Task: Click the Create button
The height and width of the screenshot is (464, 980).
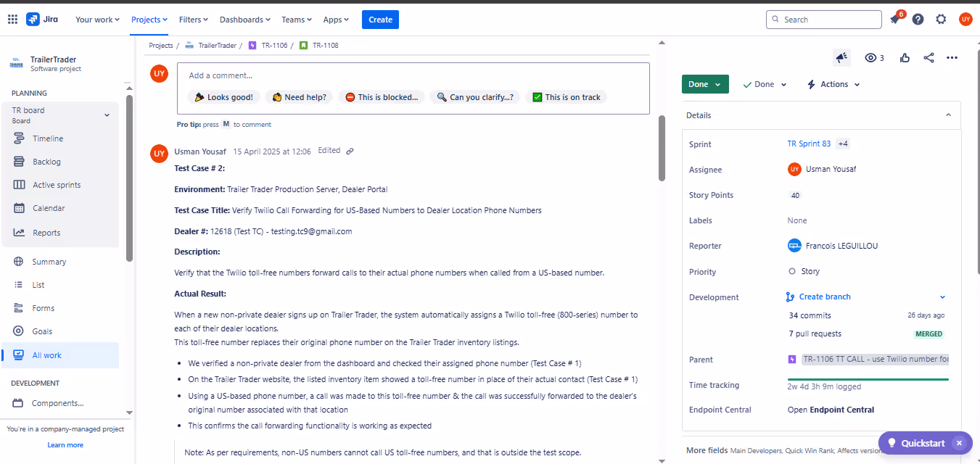Action: (x=380, y=20)
